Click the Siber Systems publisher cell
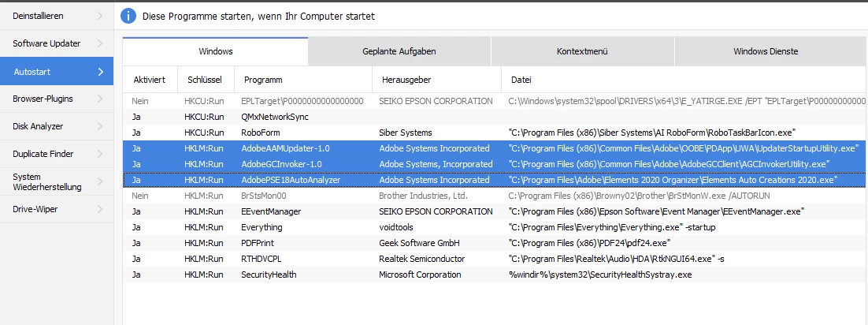 click(405, 133)
